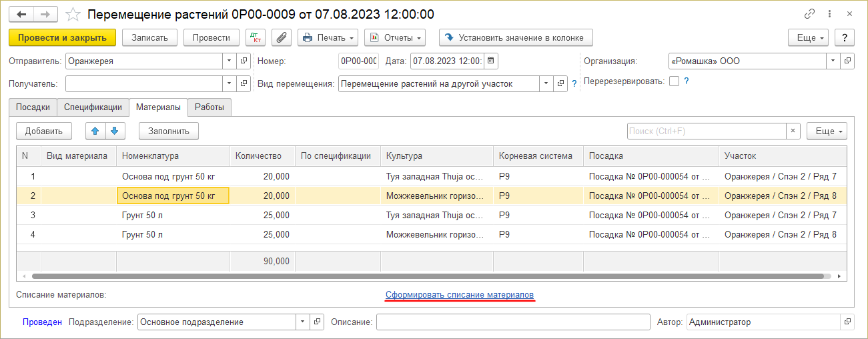The image size is (868, 339).
Task: Switch to the Работы tab
Action: [x=209, y=107]
